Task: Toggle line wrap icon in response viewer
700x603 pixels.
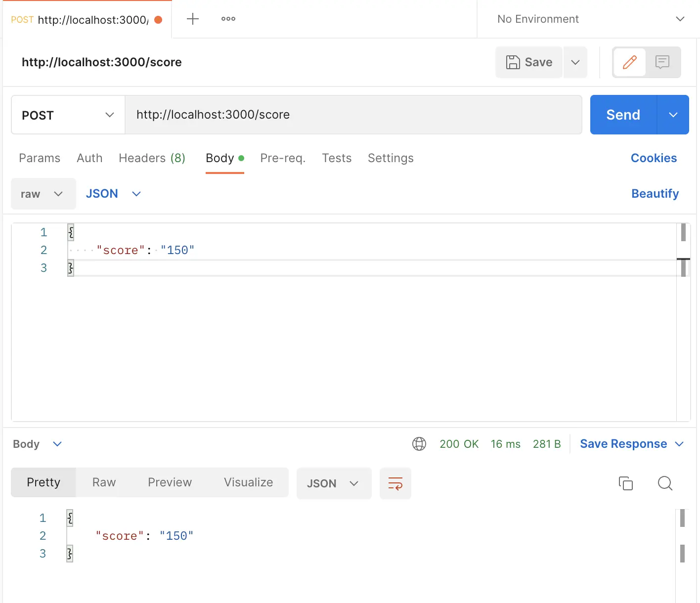Action: pos(395,483)
